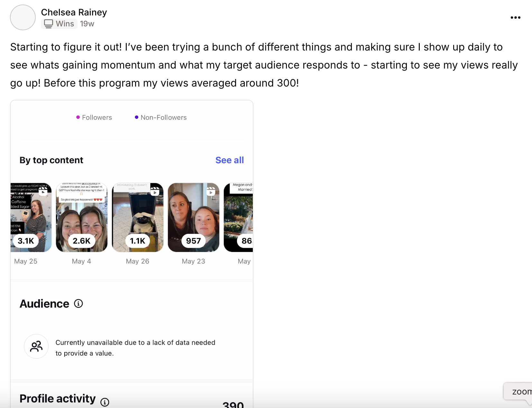
Task: Click the purple Non-Followers legend dot
Action: pos(136,117)
